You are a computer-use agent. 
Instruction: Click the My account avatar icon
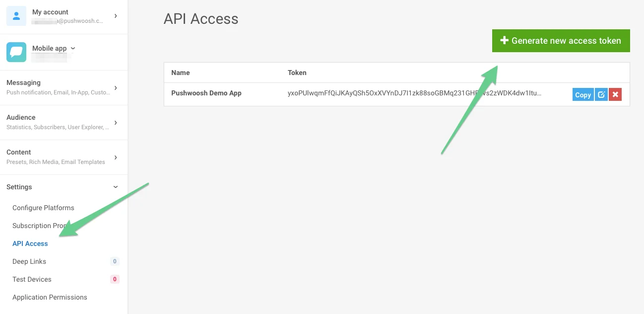(x=16, y=16)
